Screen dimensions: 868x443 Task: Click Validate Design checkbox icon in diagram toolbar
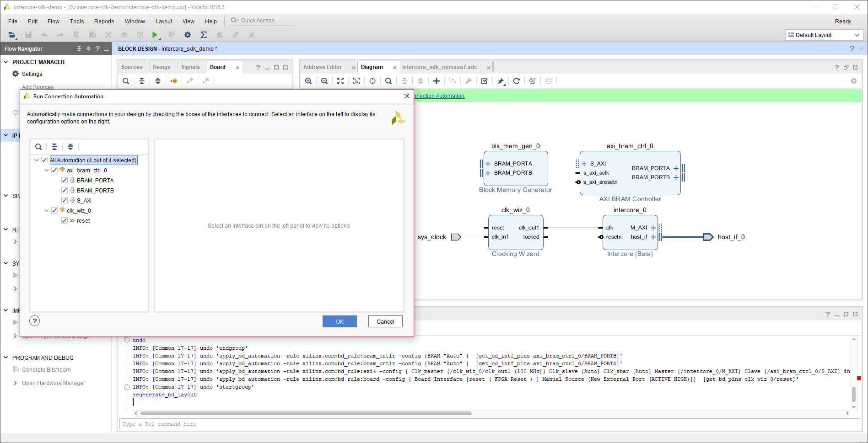point(485,81)
